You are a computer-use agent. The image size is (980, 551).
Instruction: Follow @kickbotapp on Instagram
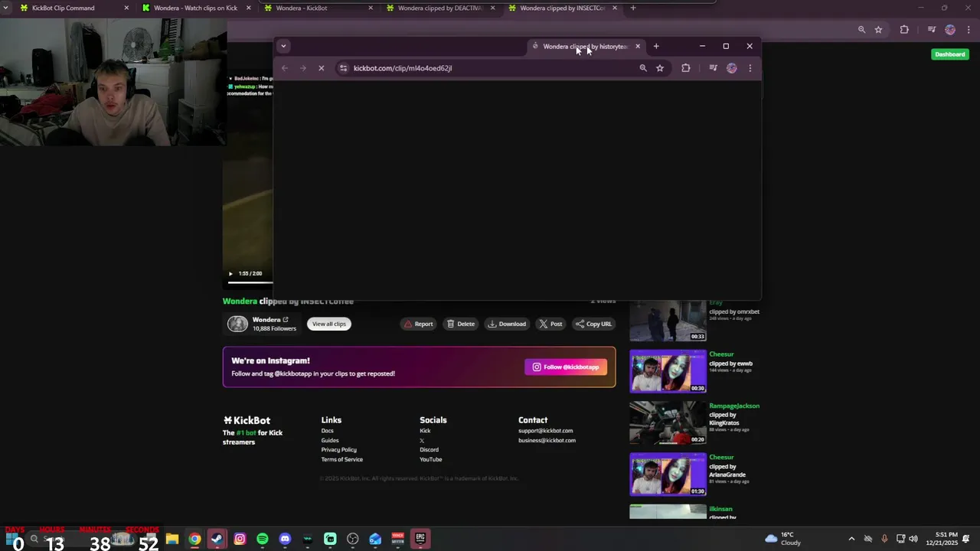pos(566,367)
